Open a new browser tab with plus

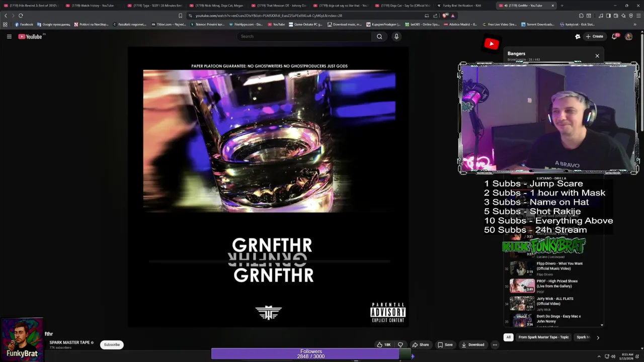pyautogui.click(x=562, y=6)
